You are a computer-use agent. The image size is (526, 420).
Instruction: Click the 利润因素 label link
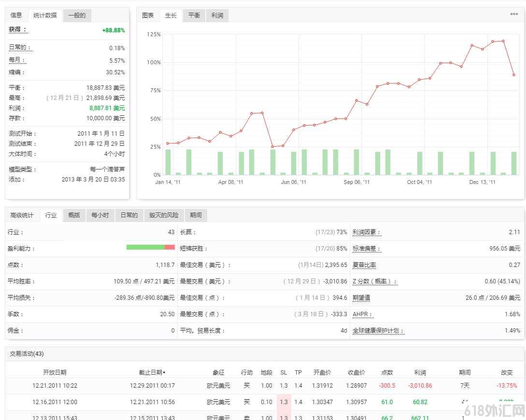click(367, 232)
